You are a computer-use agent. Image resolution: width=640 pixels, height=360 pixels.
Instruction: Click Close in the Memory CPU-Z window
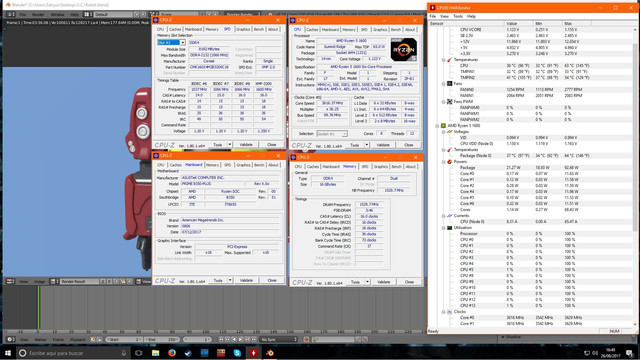tap(409, 282)
